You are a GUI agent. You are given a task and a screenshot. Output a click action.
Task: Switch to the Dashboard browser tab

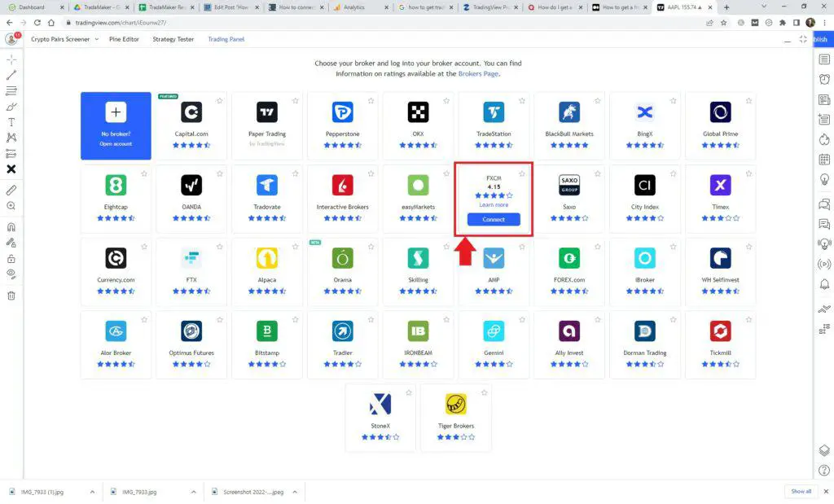(36, 7)
